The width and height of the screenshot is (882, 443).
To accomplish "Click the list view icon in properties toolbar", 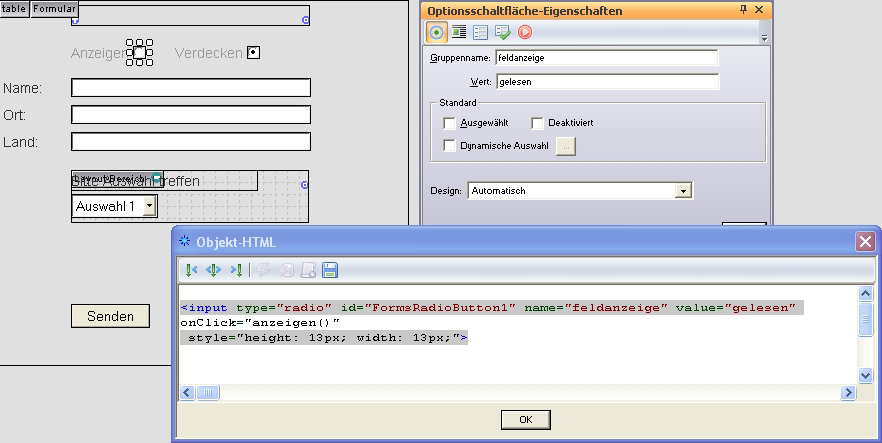I will click(x=481, y=32).
